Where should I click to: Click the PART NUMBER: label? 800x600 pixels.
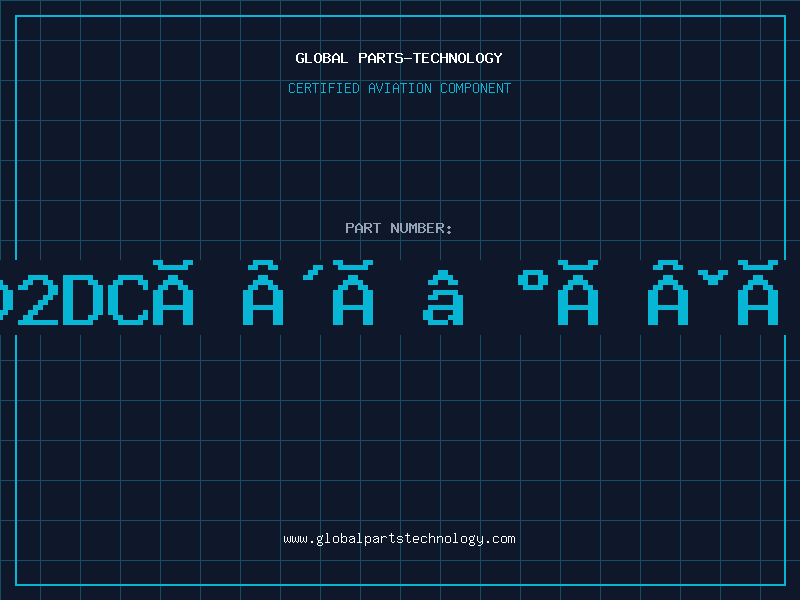click(x=399, y=228)
